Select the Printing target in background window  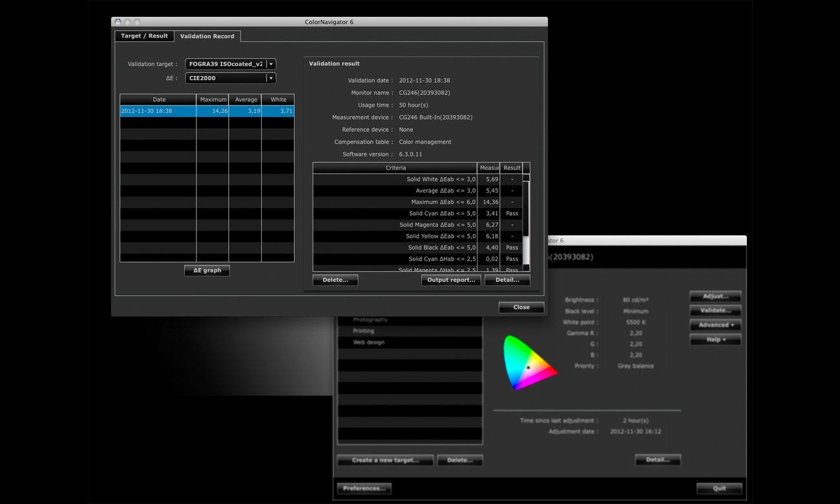tap(410, 331)
